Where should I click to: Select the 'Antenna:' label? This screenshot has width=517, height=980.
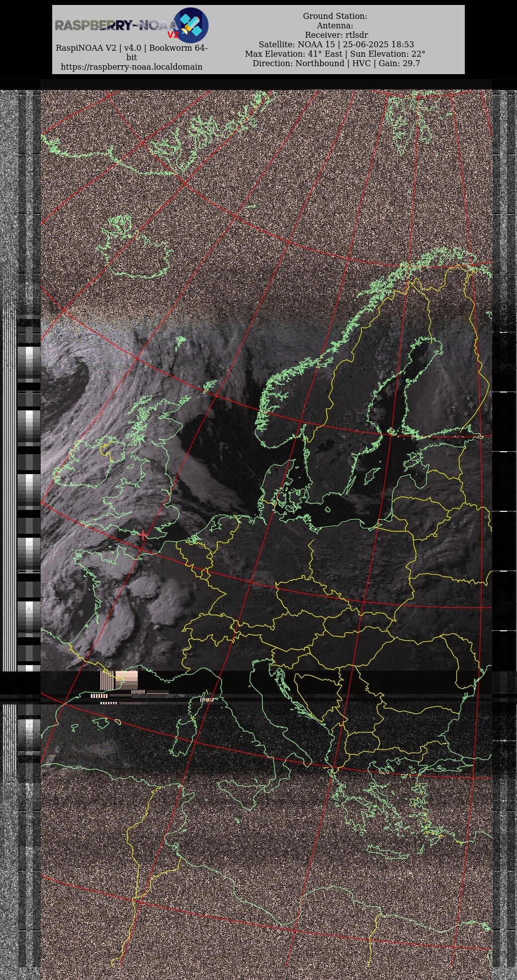[335, 25]
